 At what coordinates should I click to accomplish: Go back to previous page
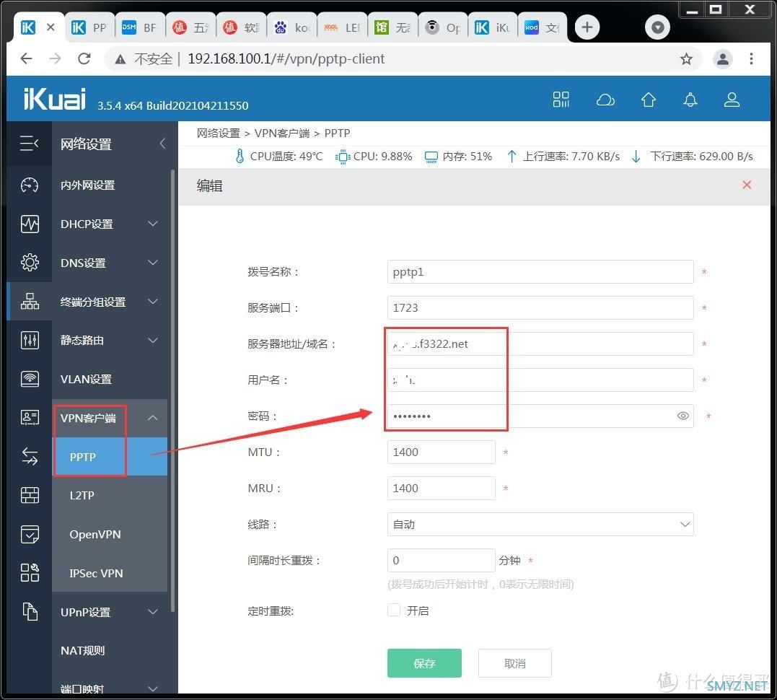(x=26, y=58)
